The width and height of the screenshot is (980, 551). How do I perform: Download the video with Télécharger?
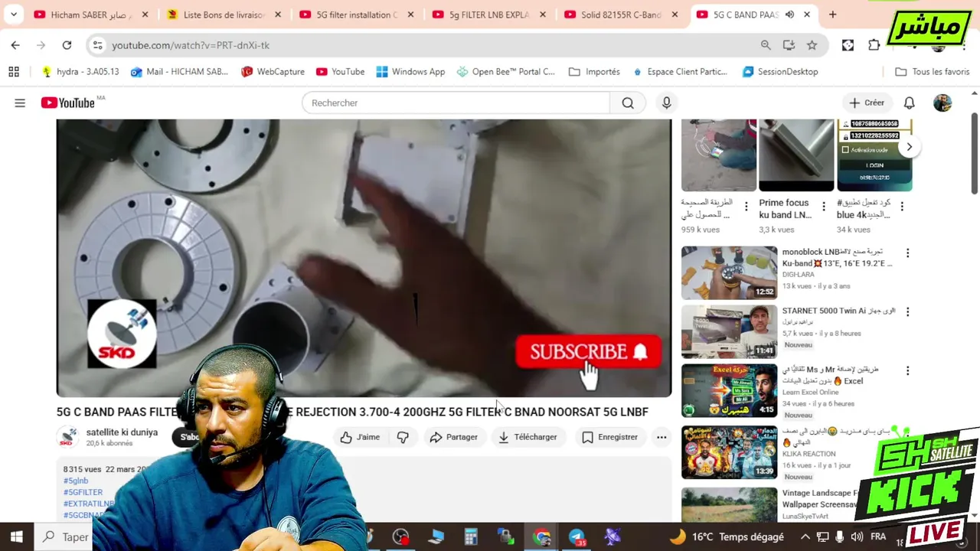click(528, 437)
